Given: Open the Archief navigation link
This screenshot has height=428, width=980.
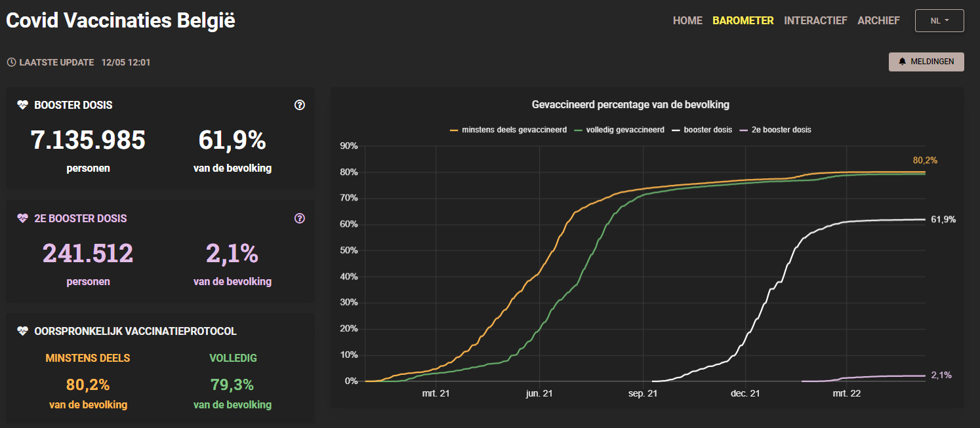Looking at the screenshot, I should tap(878, 20).
